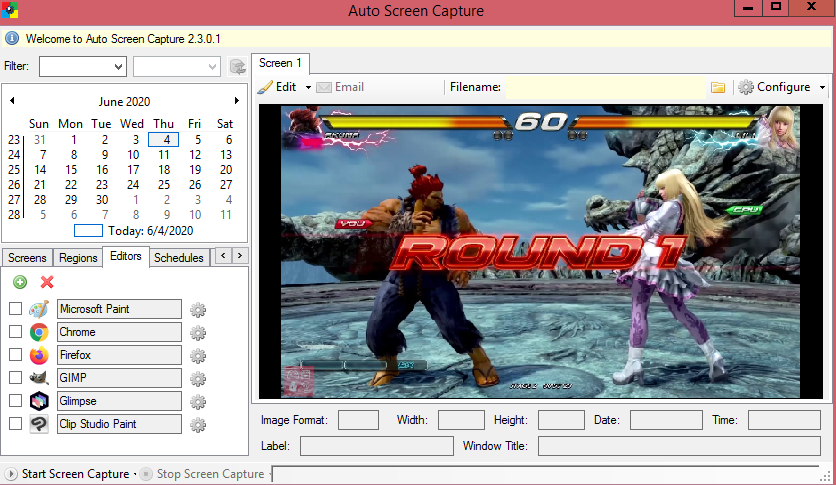Open settings gear for GIMP editor
This screenshot has height=485, width=836.
[198, 379]
